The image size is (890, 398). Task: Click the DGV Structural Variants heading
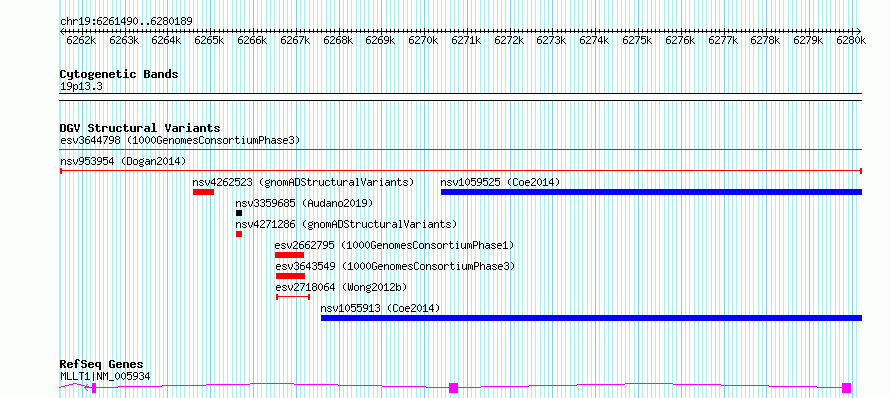(x=140, y=128)
